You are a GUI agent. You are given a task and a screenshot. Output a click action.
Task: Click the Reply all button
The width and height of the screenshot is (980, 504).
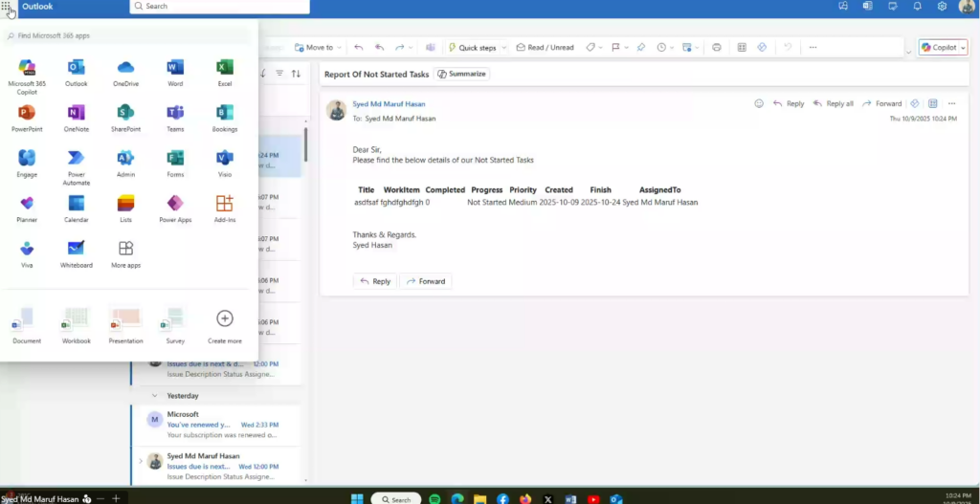click(x=833, y=103)
